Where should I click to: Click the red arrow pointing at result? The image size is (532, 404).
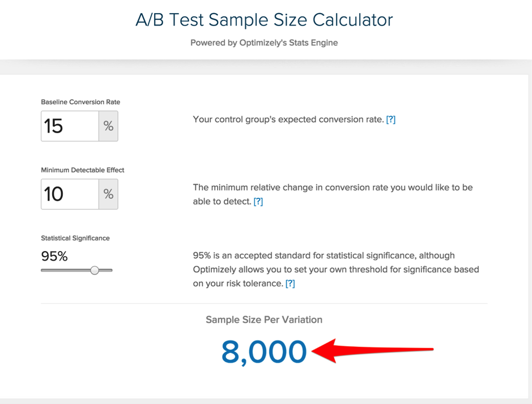[x=372, y=350]
